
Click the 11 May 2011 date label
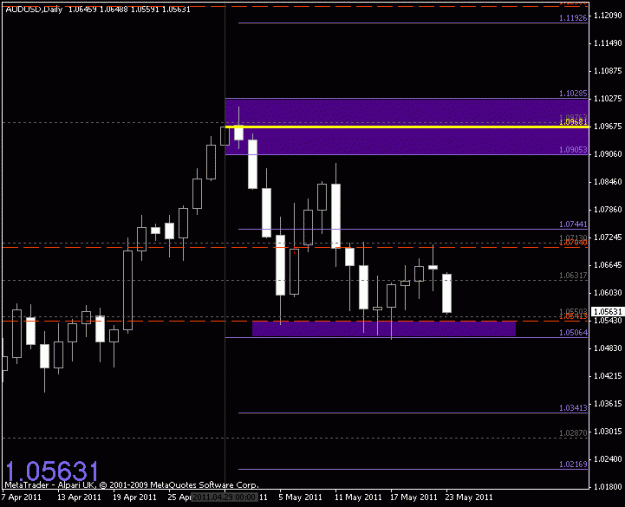tap(358, 497)
